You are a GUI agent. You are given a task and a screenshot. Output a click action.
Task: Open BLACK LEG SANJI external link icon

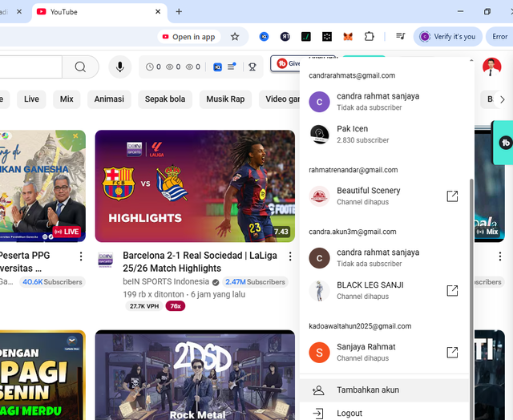[452, 290]
